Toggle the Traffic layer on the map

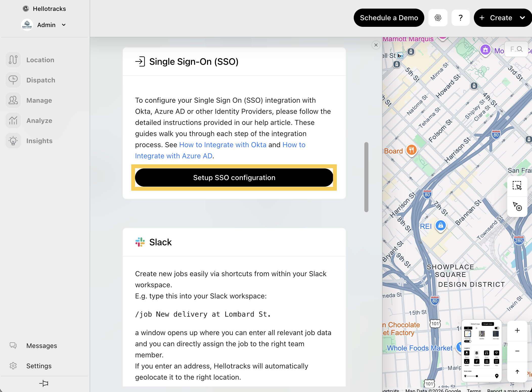(477, 353)
